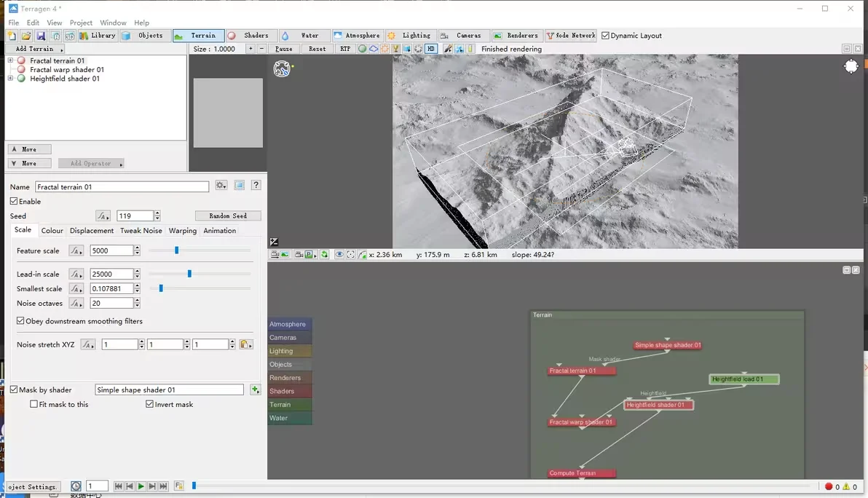Viewport: 868px width, 498px height.
Task: Click the help question mark icon beside Name
Action: click(x=256, y=186)
